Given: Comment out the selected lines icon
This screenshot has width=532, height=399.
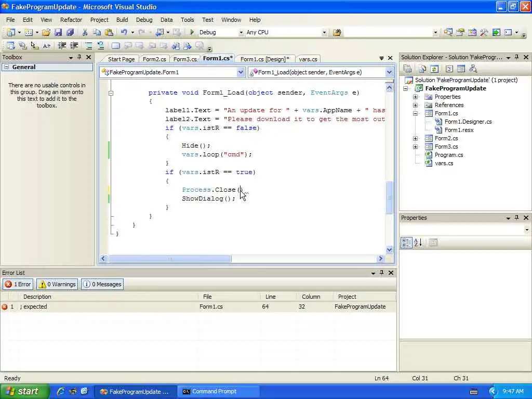Looking at the screenshot, I should pyautogui.click(x=88, y=46).
